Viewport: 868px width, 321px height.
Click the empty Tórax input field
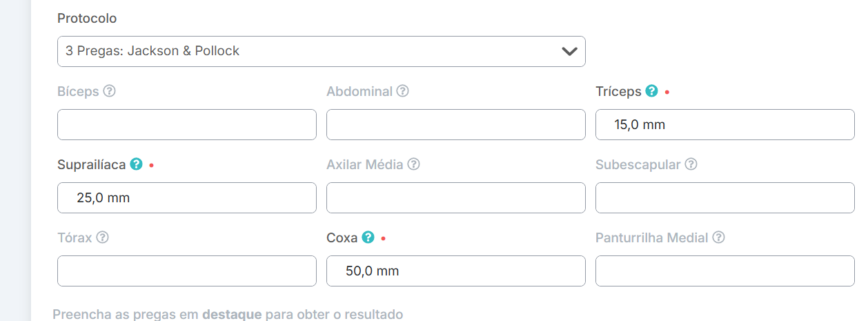pyautogui.click(x=186, y=271)
